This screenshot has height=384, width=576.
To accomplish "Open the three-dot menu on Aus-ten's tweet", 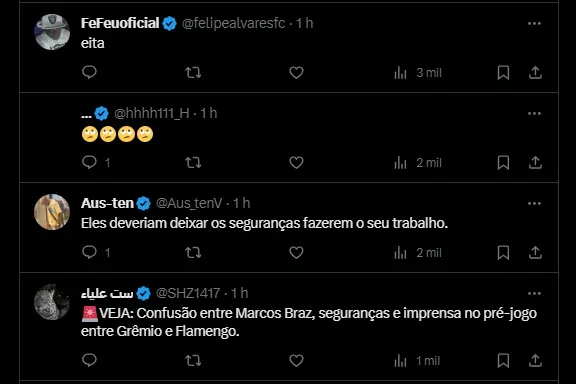I will (x=534, y=204).
